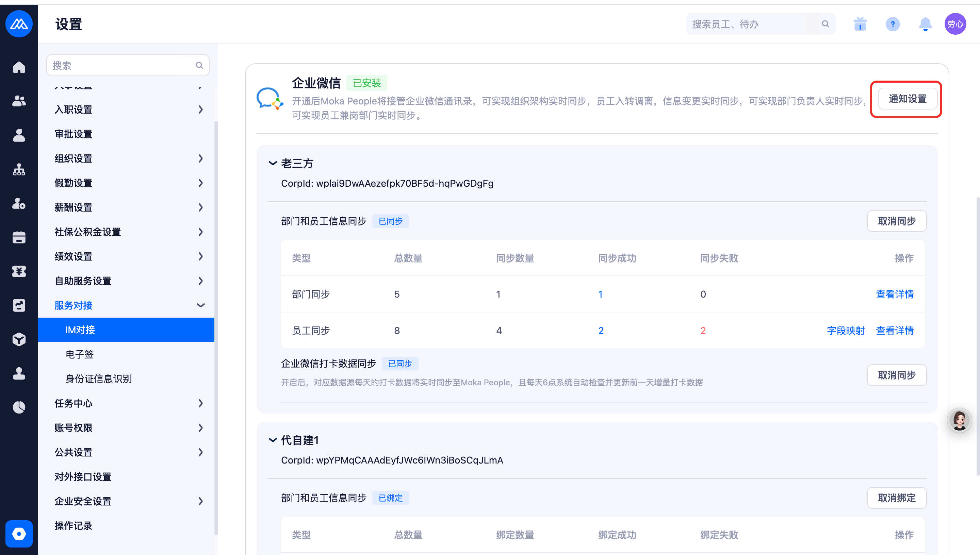980x555 pixels.
Task: Select the 电子签 menu item
Action: click(80, 354)
